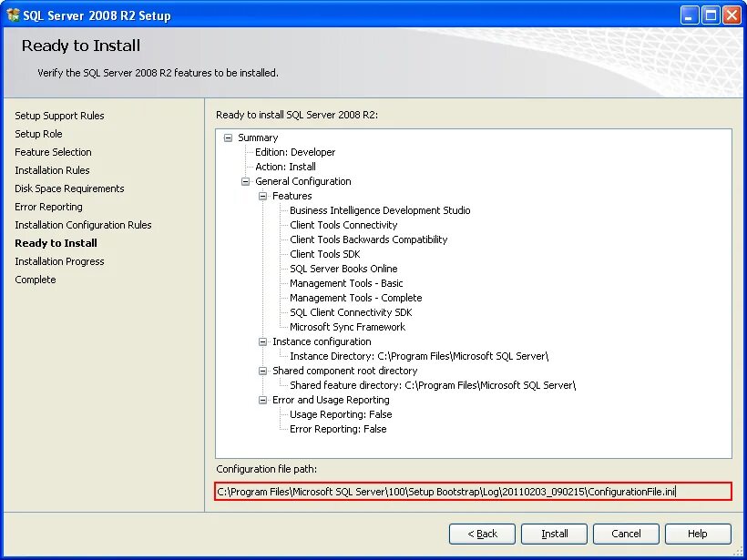This screenshot has height=560, width=747.
Task: Select Installation Rules in the sidebar
Action: (53, 170)
